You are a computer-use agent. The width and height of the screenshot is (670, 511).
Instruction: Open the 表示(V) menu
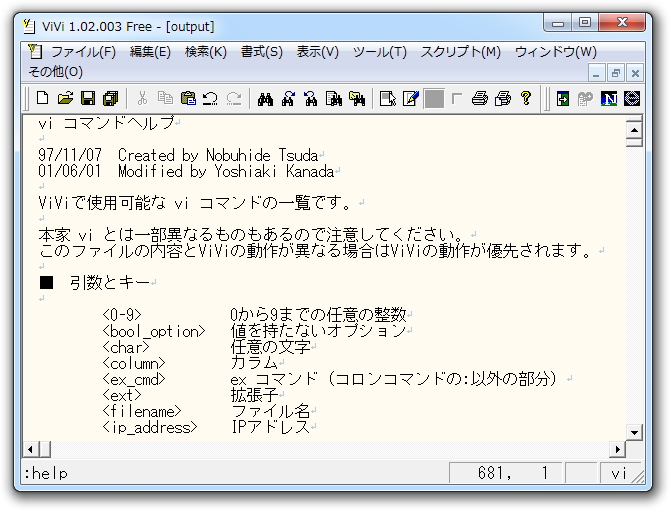coord(317,52)
